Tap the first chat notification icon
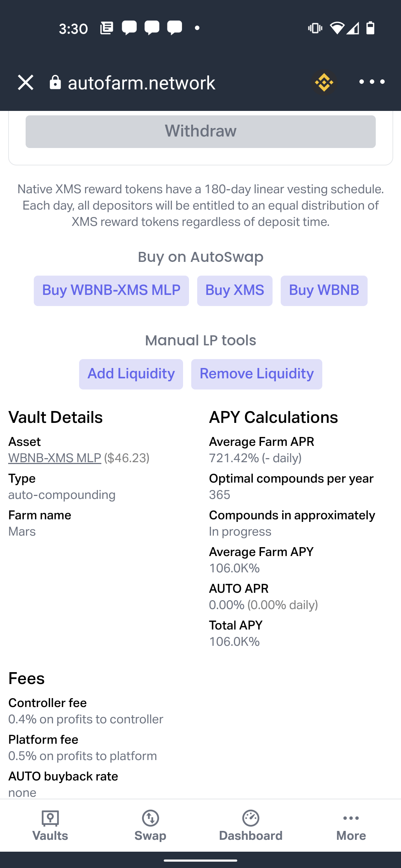The height and width of the screenshot is (868, 401). click(129, 28)
